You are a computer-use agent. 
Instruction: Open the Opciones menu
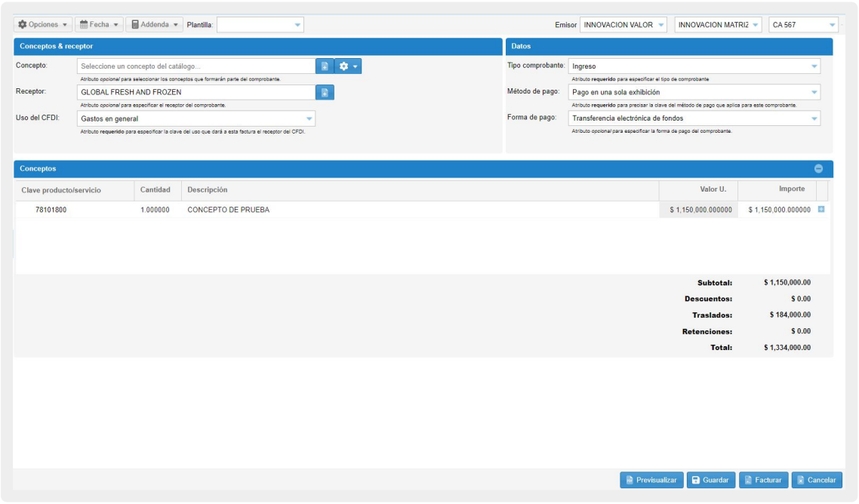pos(43,25)
